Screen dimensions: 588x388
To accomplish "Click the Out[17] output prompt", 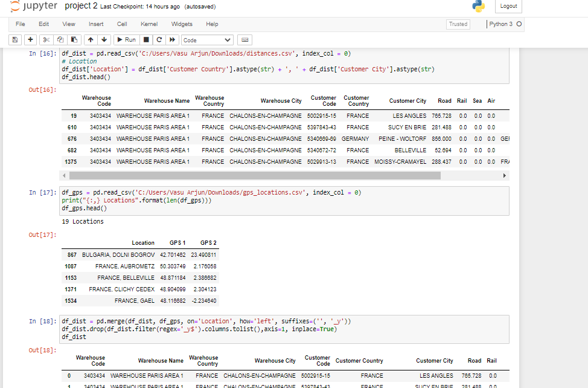I will point(42,234).
